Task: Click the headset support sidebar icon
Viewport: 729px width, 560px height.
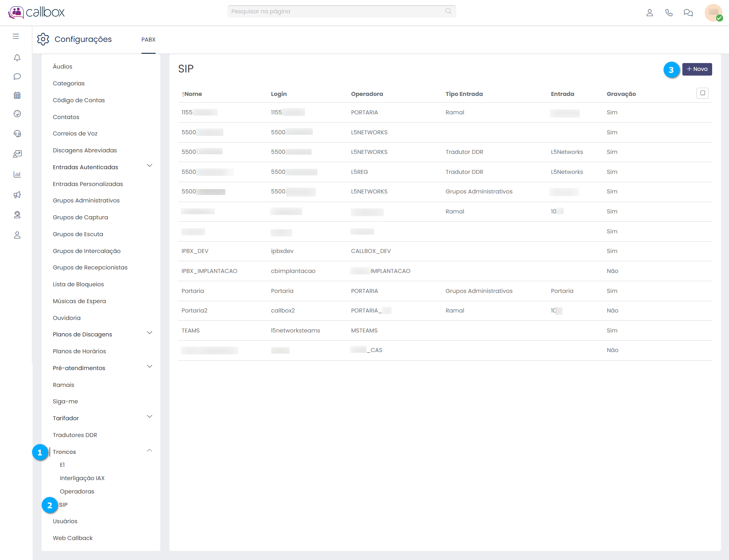Action: (x=17, y=134)
